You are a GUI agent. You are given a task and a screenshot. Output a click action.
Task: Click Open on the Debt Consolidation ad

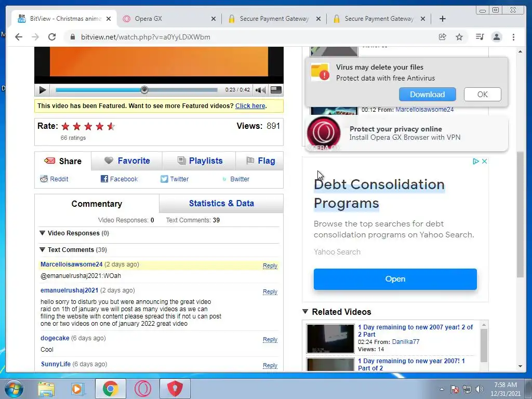click(395, 279)
